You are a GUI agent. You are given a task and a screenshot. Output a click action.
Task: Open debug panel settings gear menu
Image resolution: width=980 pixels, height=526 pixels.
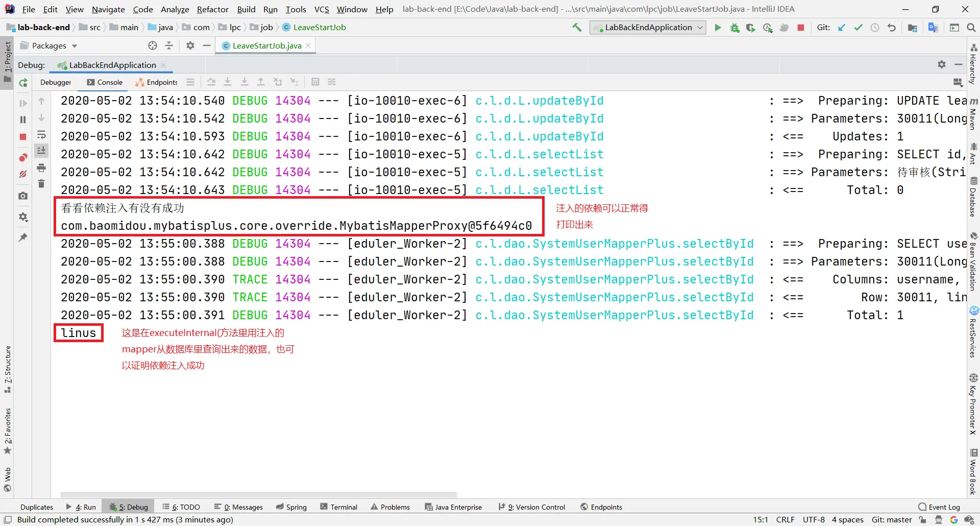(942, 64)
